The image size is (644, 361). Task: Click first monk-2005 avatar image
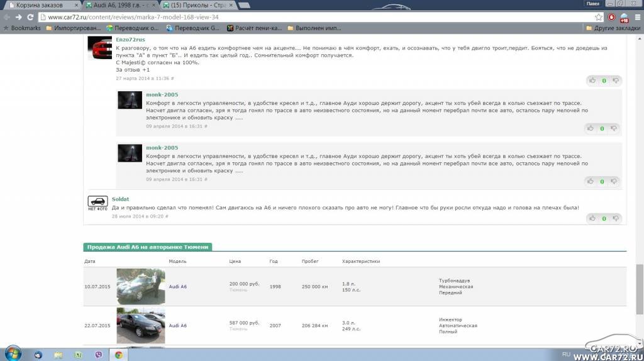pos(130,100)
